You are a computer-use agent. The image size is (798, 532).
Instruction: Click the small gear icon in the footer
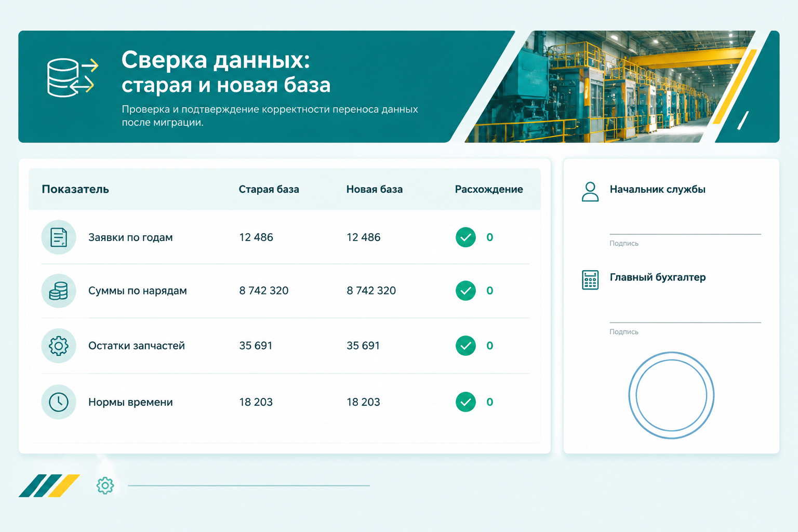tap(105, 486)
